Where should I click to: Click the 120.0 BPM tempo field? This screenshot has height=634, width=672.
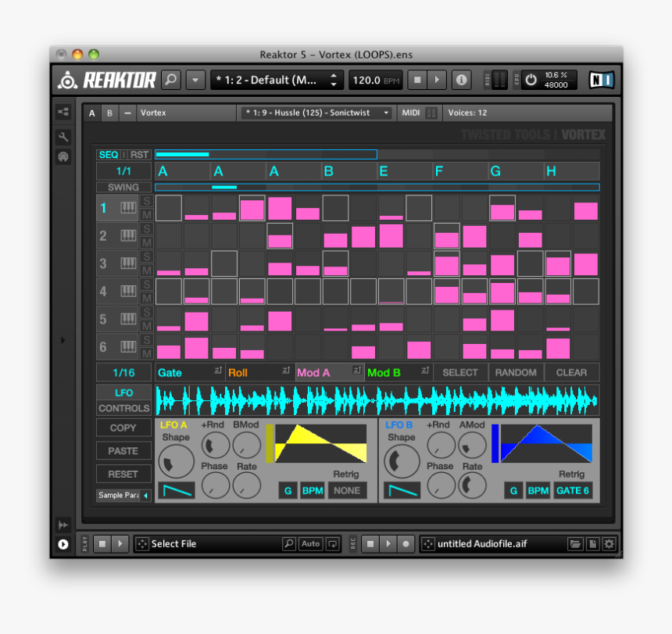pyautogui.click(x=375, y=81)
